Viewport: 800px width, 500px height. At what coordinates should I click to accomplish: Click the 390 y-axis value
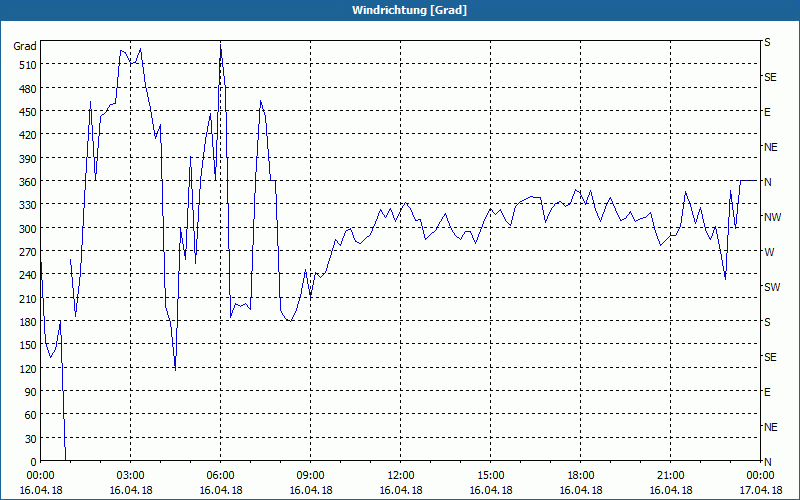29,159
